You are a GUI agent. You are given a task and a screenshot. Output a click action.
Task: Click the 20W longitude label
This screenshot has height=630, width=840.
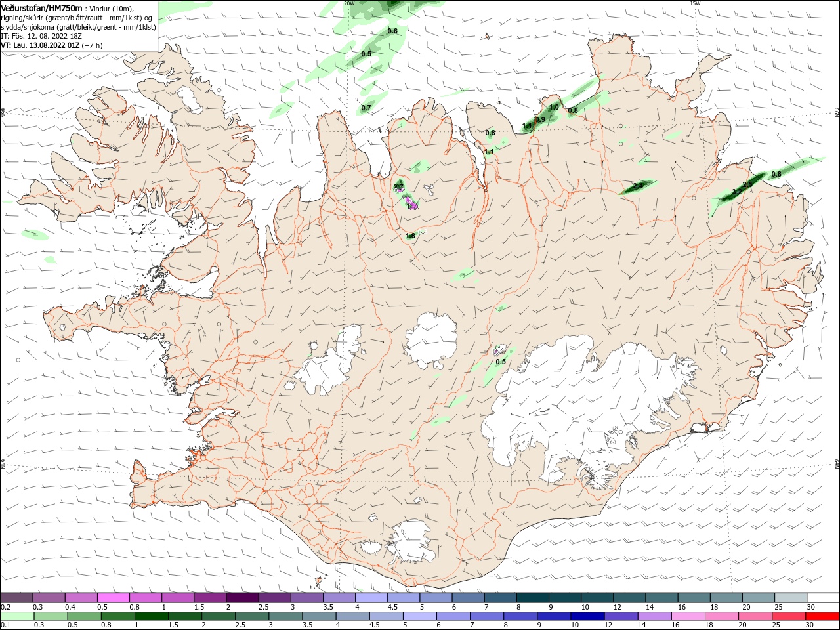coord(349,3)
